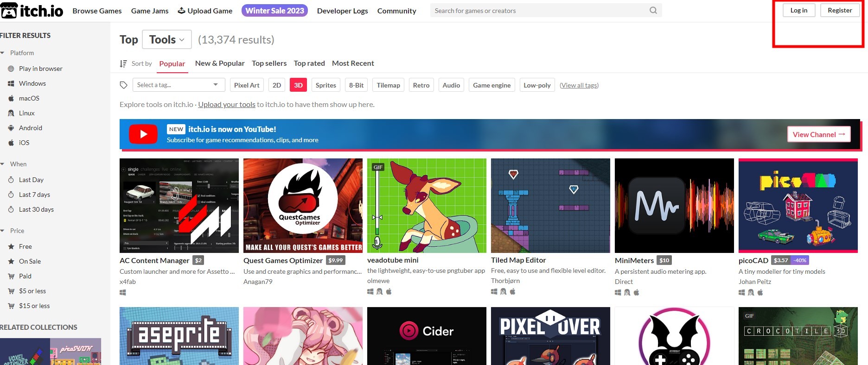Image resolution: width=868 pixels, height=365 pixels.
Task: Toggle the 3D tag filter
Action: pyautogui.click(x=298, y=85)
